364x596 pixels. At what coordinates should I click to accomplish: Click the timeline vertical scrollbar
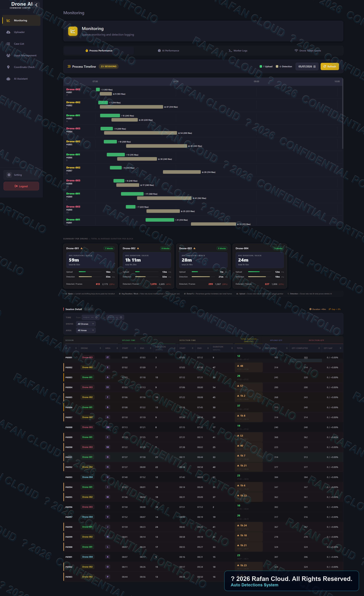coord(343,114)
